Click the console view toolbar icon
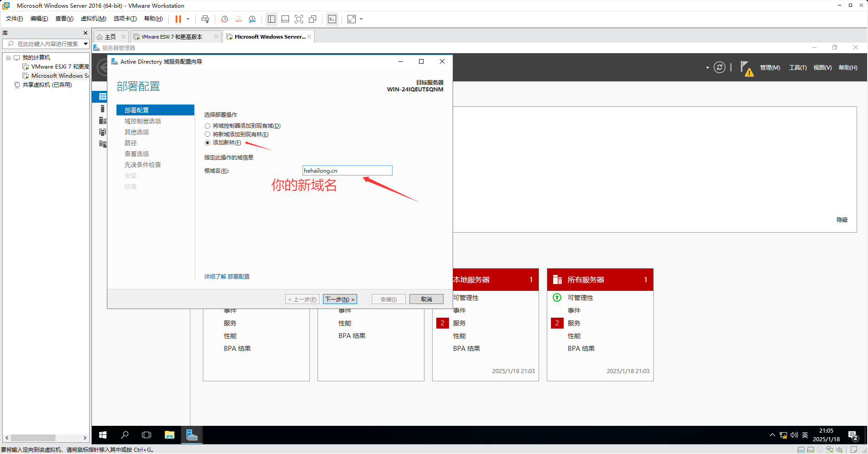This screenshot has width=868, height=454. [x=332, y=19]
